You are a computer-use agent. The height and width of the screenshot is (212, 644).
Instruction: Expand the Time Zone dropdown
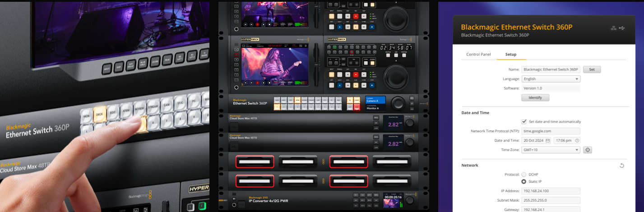[x=551, y=150]
